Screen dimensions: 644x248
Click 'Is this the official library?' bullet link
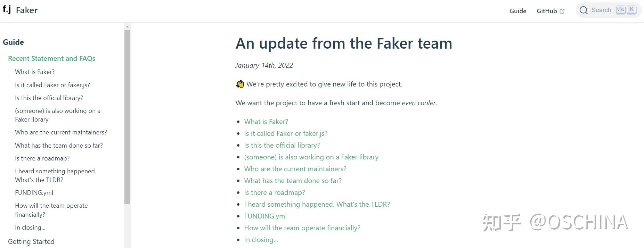pyautogui.click(x=282, y=145)
